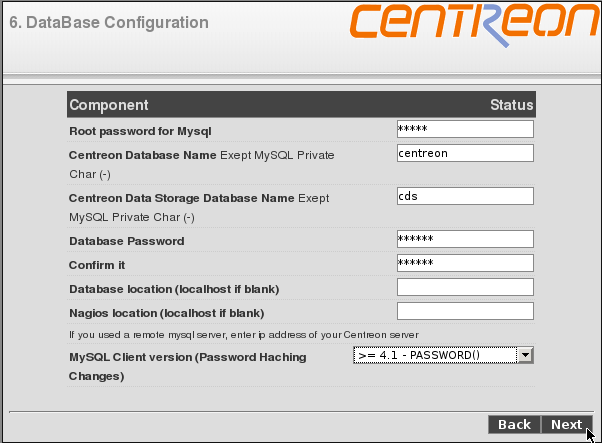Click the 'Database Password' label

pyautogui.click(x=127, y=241)
